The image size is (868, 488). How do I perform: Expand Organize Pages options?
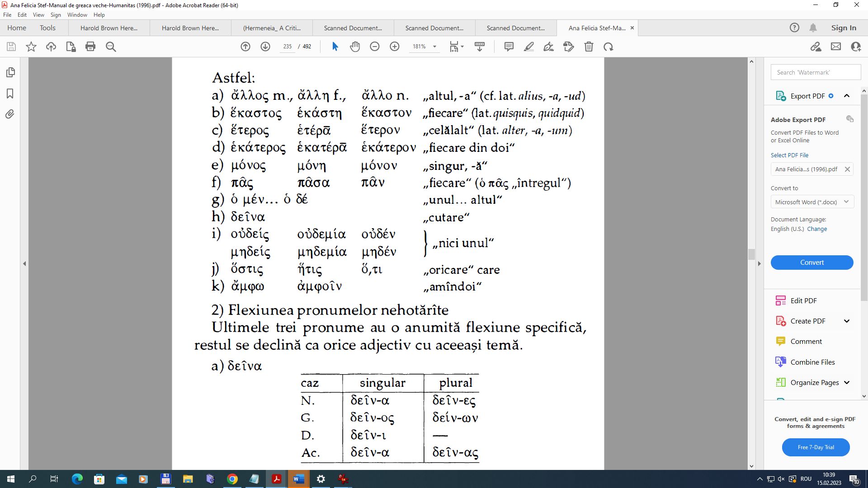[847, 382]
